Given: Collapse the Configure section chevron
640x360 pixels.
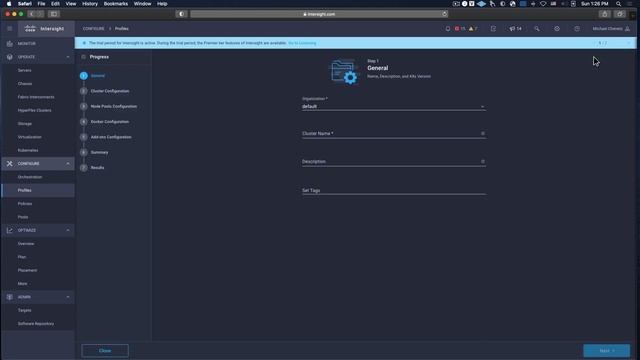Looking at the screenshot, I should click(68, 163).
